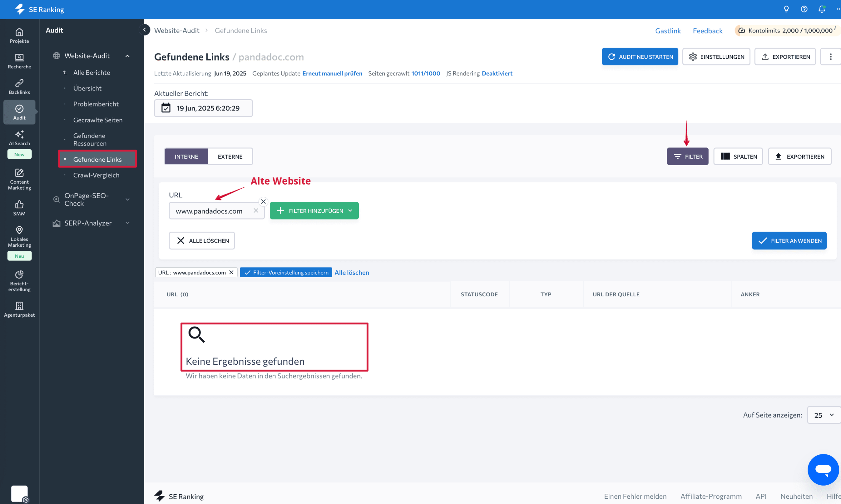The width and height of the screenshot is (841, 504).
Task: Click the New badge under AI Search
Action: [19, 154]
